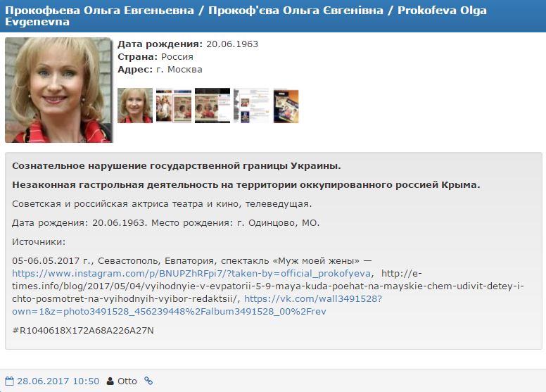Image resolution: width=546 pixels, height=392 pixels.
Task: Click the bold line about 'Незаконная гастрольная деятельность'
Action: [246, 184]
